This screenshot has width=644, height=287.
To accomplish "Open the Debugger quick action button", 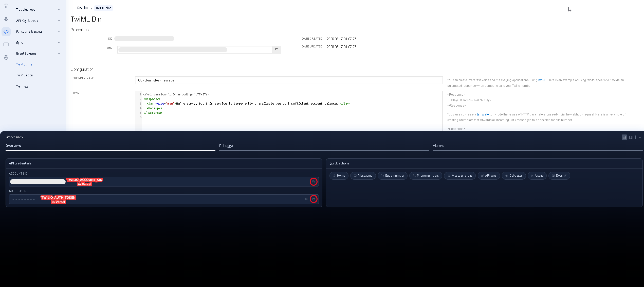I will pos(513,176).
